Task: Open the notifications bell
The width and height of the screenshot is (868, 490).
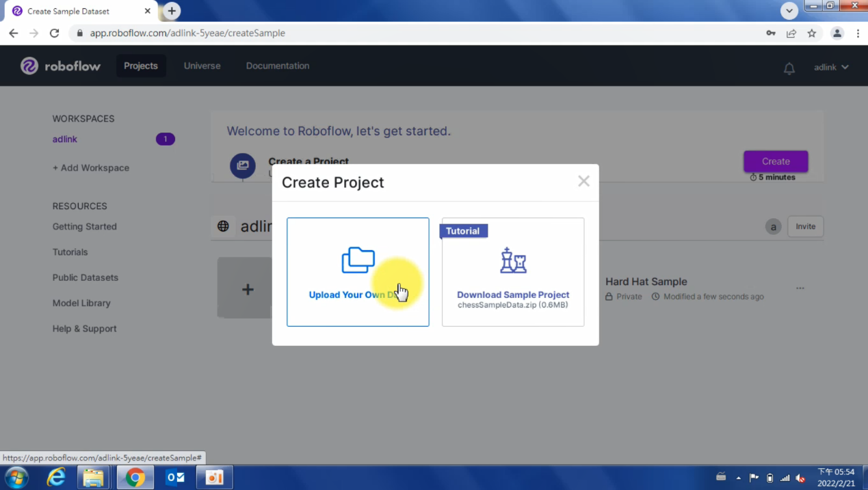Action: (789, 68)
